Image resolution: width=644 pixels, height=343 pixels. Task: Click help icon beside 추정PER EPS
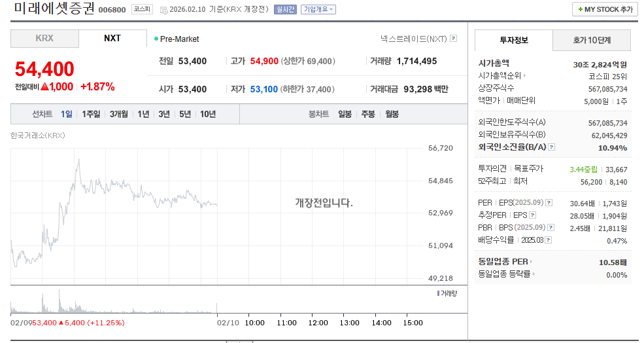(533, 215)
